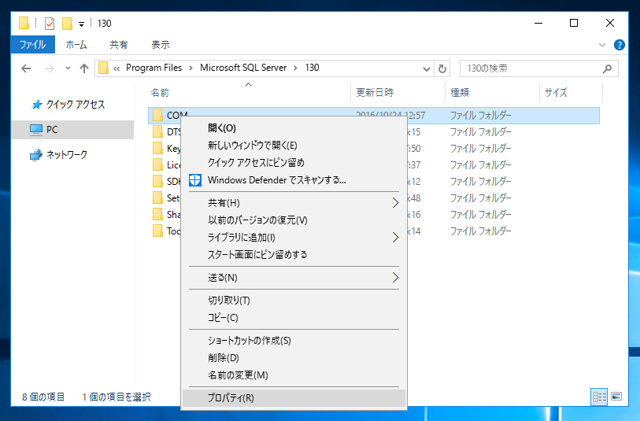Switch to the ホーム ribbon tab

(76, 45)
